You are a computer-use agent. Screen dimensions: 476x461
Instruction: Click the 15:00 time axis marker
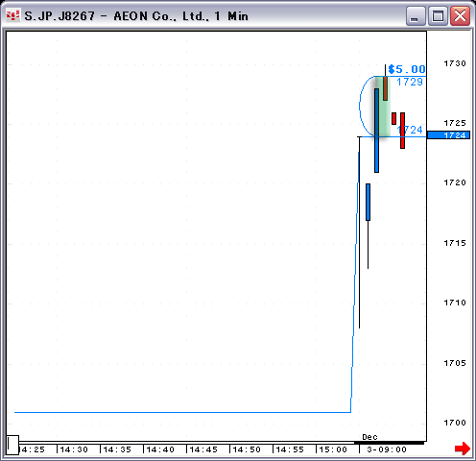[x=333, y=449]
